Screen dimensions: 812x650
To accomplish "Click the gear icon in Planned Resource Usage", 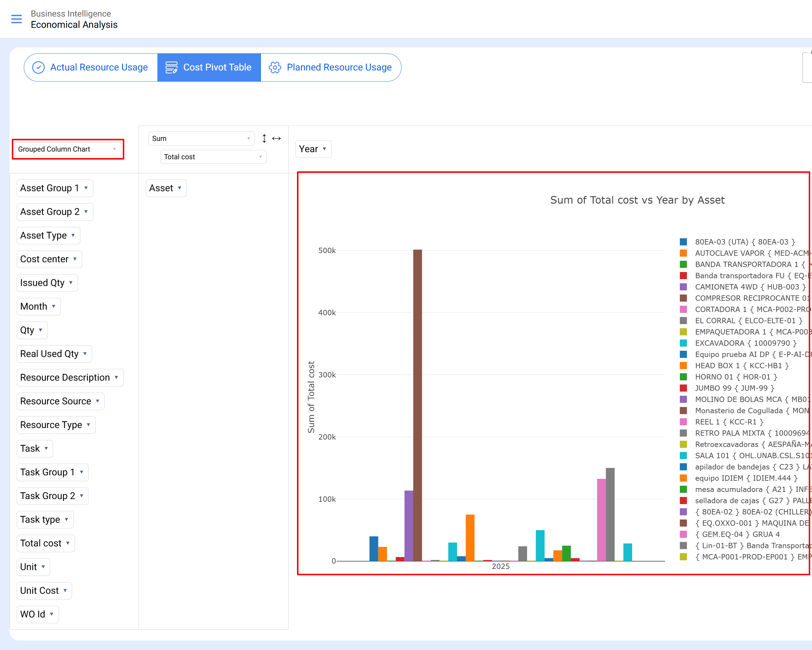I will point(275,67).
